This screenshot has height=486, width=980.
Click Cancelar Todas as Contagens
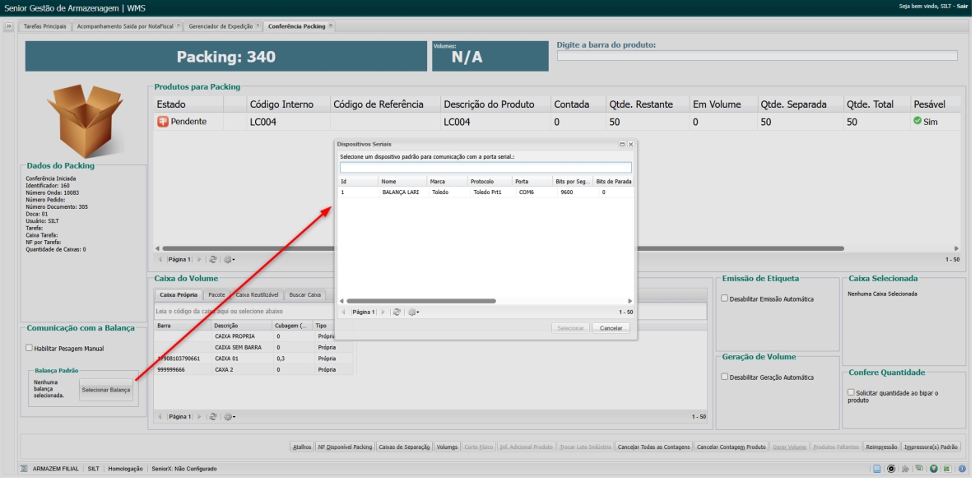pyautogui.click(x=654, y=447)
